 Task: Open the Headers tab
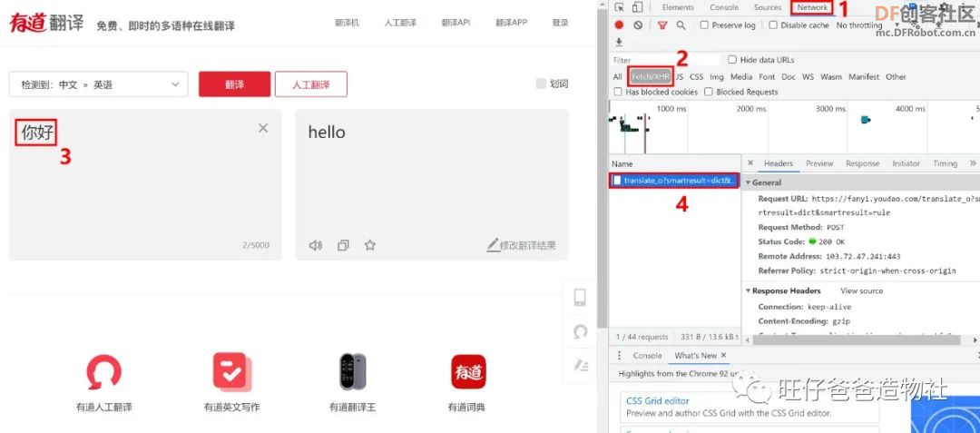point(779,163)
